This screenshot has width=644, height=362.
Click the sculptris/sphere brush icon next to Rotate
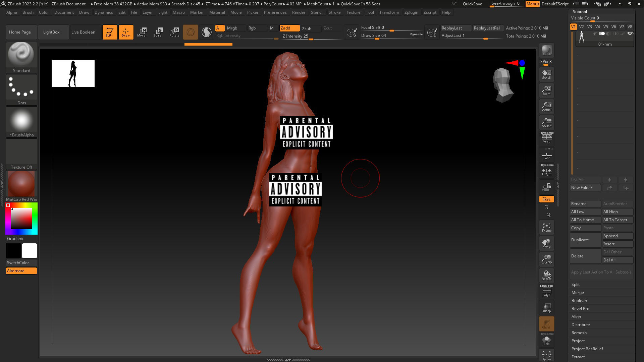coord(191,32)
